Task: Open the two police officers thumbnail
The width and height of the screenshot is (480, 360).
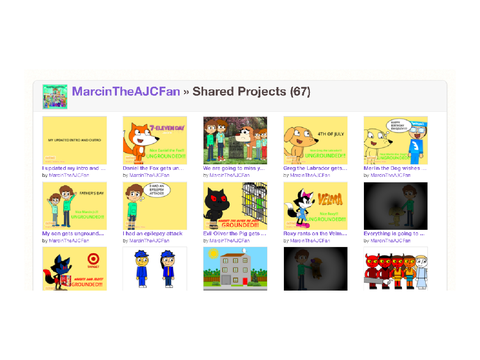Action: (155, 269)
